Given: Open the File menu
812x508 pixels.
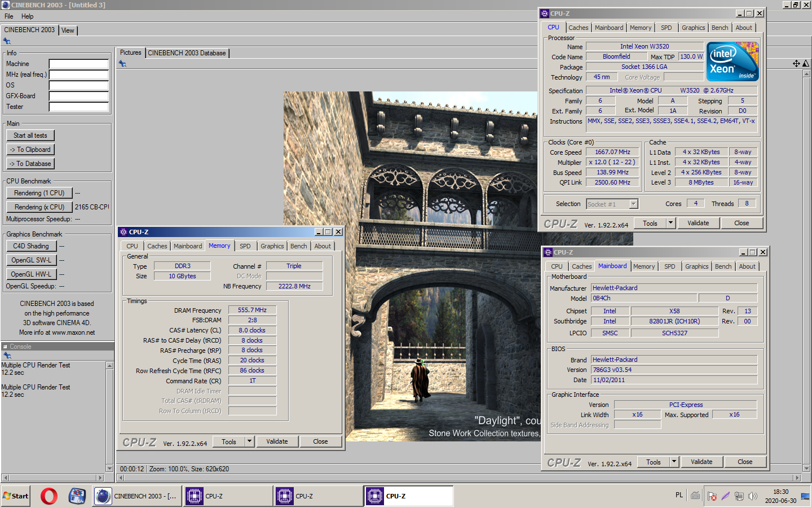Looking at the screenshot, I should pos(9,16).
